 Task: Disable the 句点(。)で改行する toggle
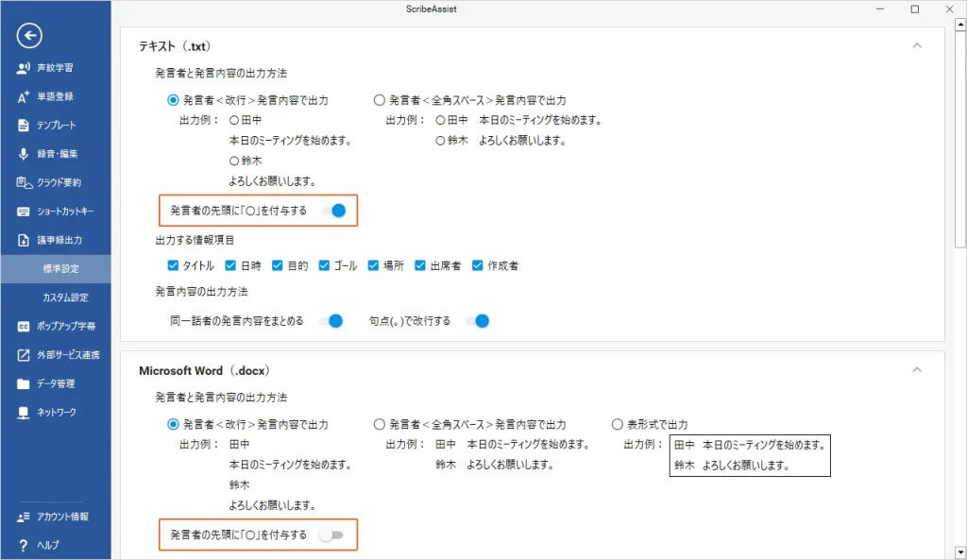click(x=478, y=321)
